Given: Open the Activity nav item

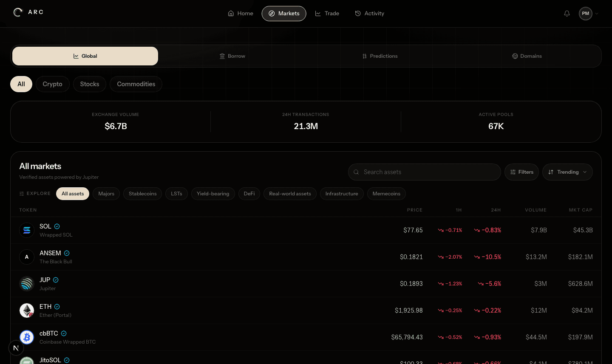Looking at the screenshot, I should pos(369,14).
